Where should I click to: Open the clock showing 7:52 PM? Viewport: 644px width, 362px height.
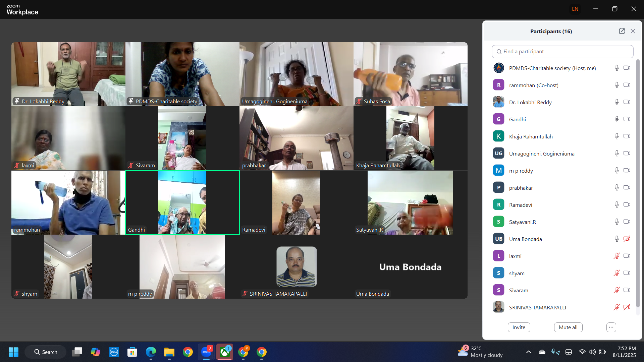(x=624, y=352)
